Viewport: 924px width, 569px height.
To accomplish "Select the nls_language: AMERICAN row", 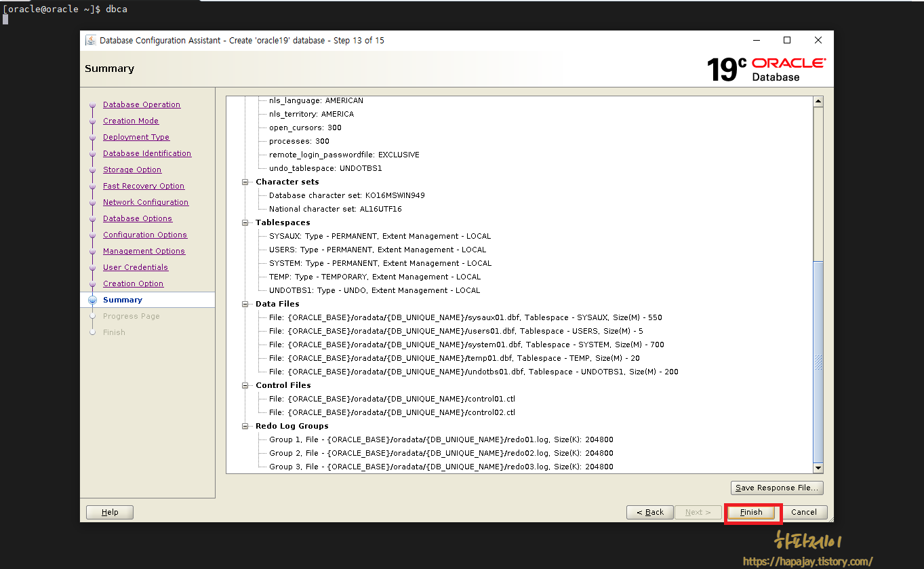I will coord(316,100).
